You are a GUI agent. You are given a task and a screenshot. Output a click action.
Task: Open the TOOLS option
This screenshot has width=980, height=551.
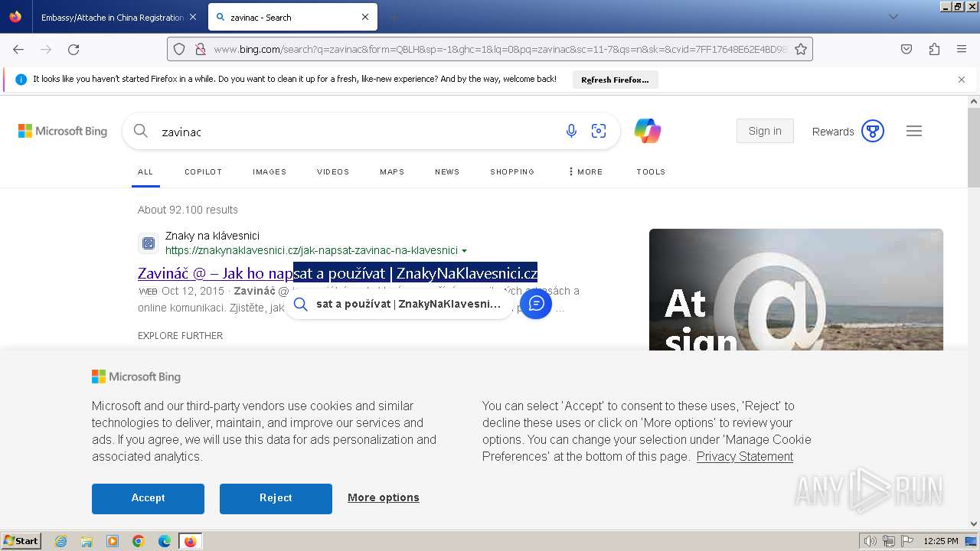click(x=651, y=171)
